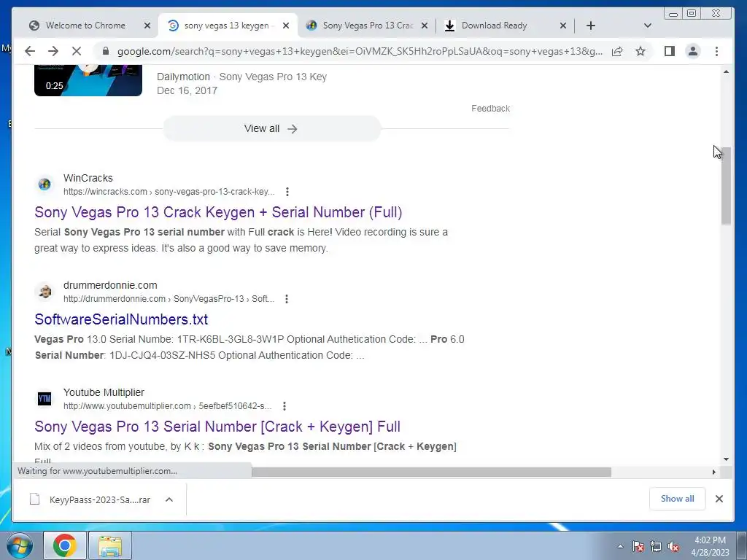Close the Sony Vegas Pro 13 Crack tab
747x560 pixels.
click(x=425, y=26)
